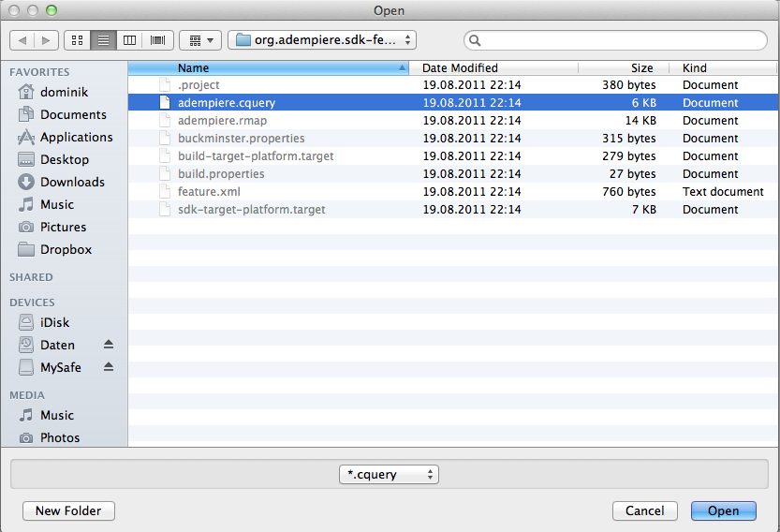Open Photos under Media
This screenshot has height=532, width=780.
tap(49, 437)
